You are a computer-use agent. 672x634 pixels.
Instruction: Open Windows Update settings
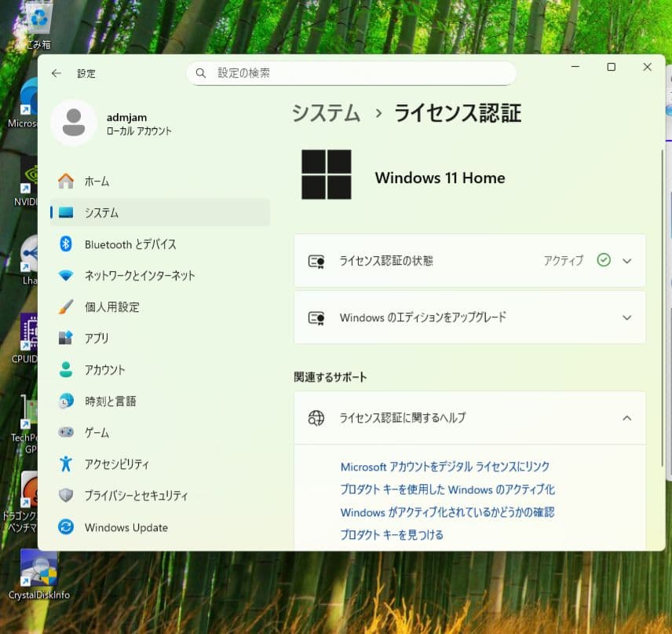[126, 527]
